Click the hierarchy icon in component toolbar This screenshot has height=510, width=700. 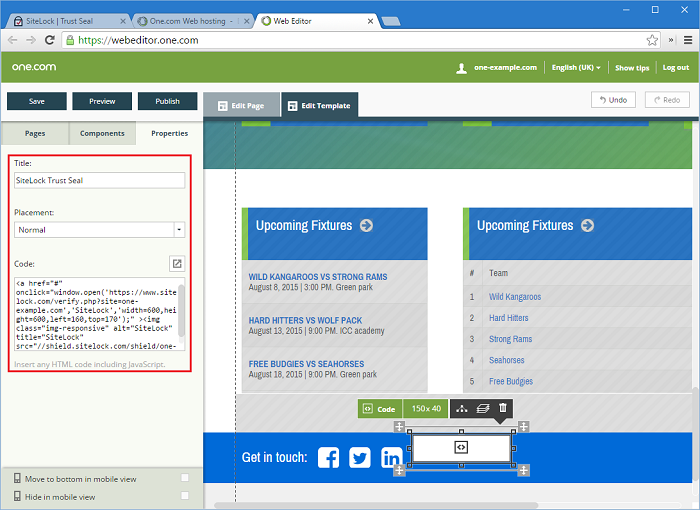point(462,409)
